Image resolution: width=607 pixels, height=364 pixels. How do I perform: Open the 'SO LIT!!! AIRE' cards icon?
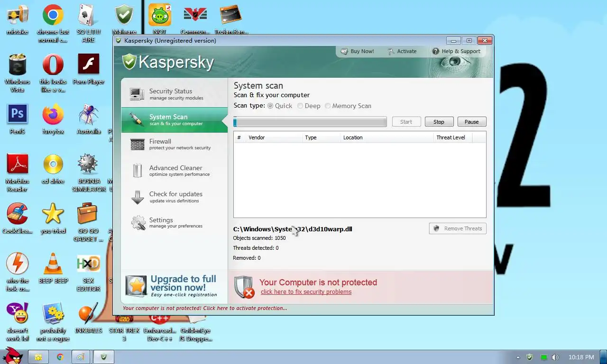[x=88, y=24]
